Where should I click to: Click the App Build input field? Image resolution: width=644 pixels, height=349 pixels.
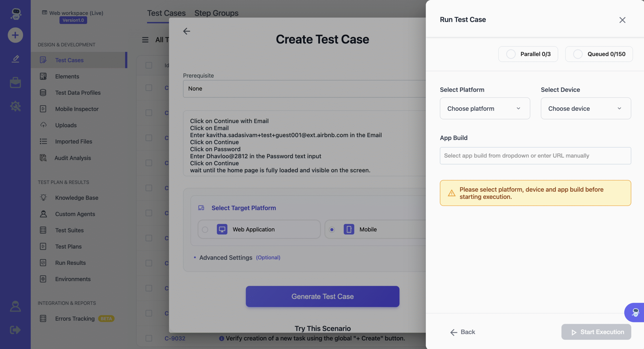535,156
